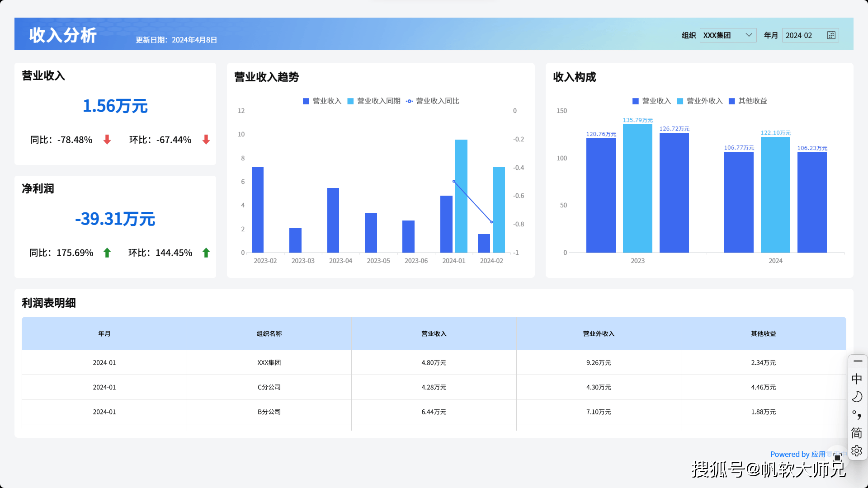Click the 中 Chinese/English input method icon
Screen dimensions: 868x488
pos(857,379)
